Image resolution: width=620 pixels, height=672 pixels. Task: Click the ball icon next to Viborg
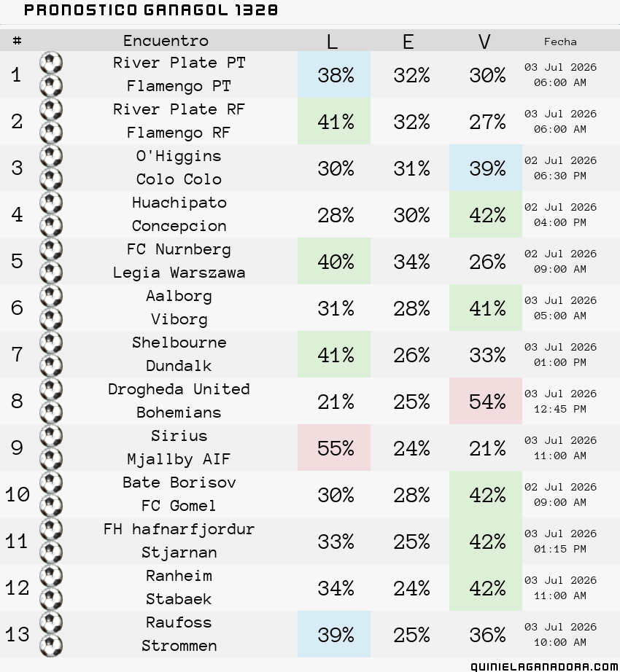(x=51, y=319)
